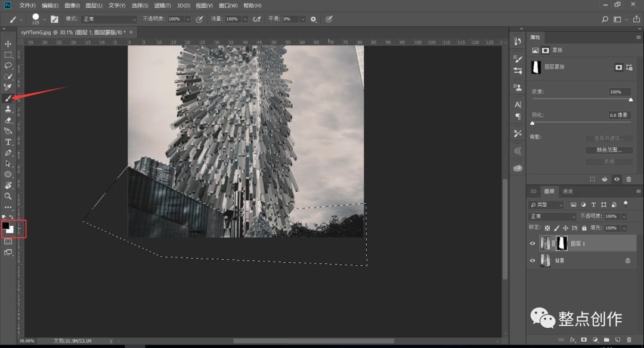Delete layer with Layers trash icon
This screenshot has height=348, width=644.
pos(629,340)
